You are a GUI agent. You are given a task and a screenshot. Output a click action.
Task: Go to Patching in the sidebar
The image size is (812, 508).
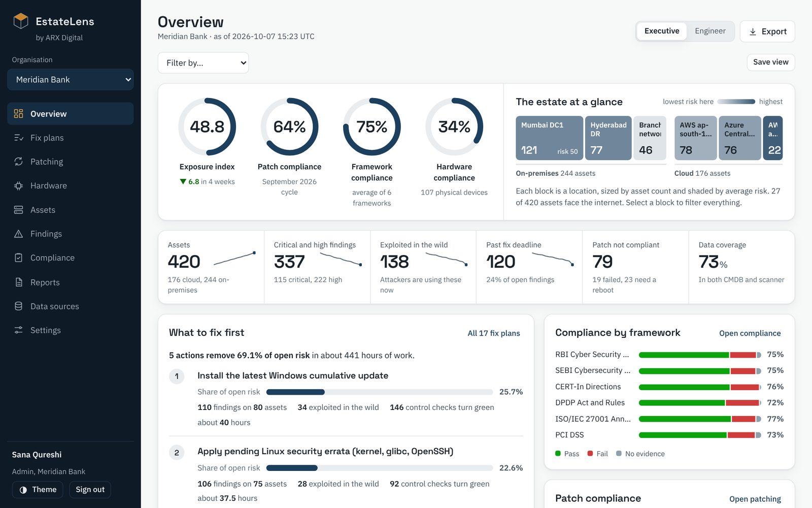point(71,162)
